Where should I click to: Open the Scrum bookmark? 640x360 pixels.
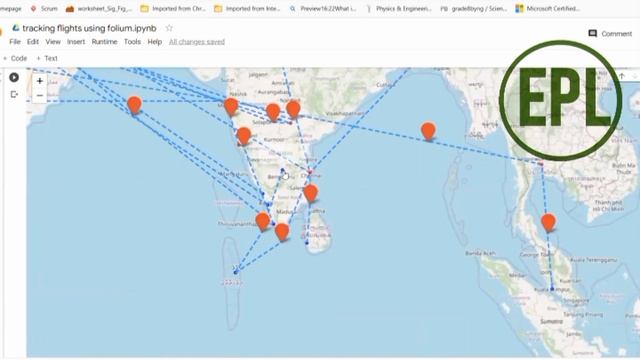(x=44, y=8)
